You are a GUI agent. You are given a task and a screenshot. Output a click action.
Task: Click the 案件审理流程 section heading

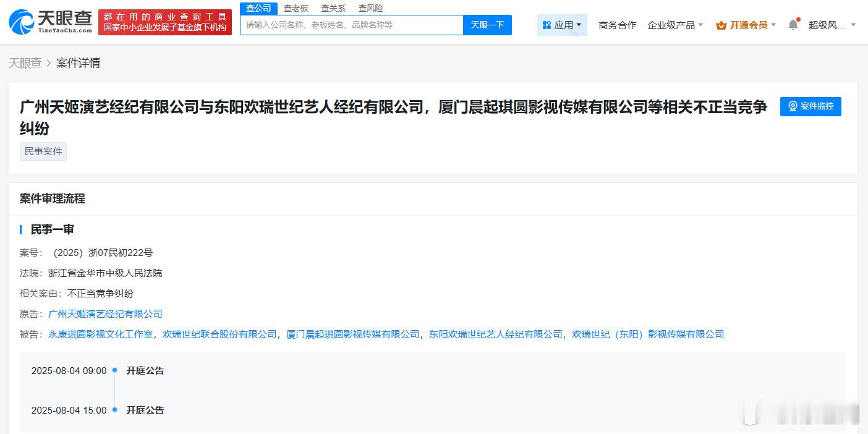[x=52, y=198]
